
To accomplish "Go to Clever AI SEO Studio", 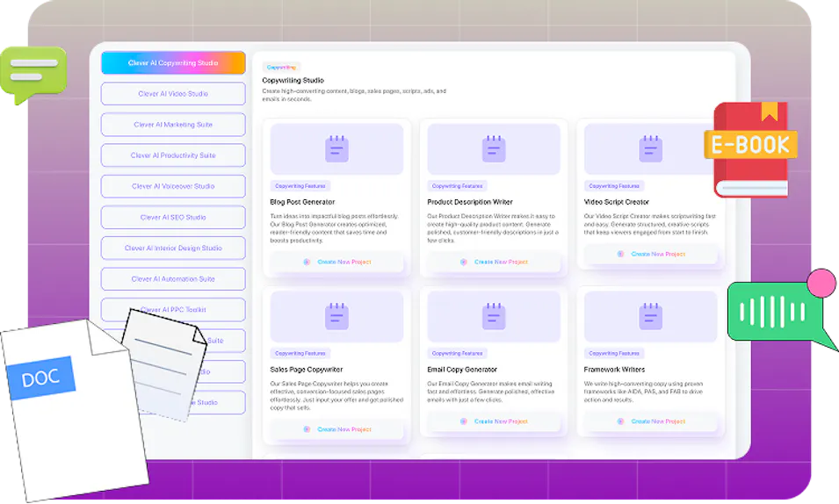I will 173,217.
